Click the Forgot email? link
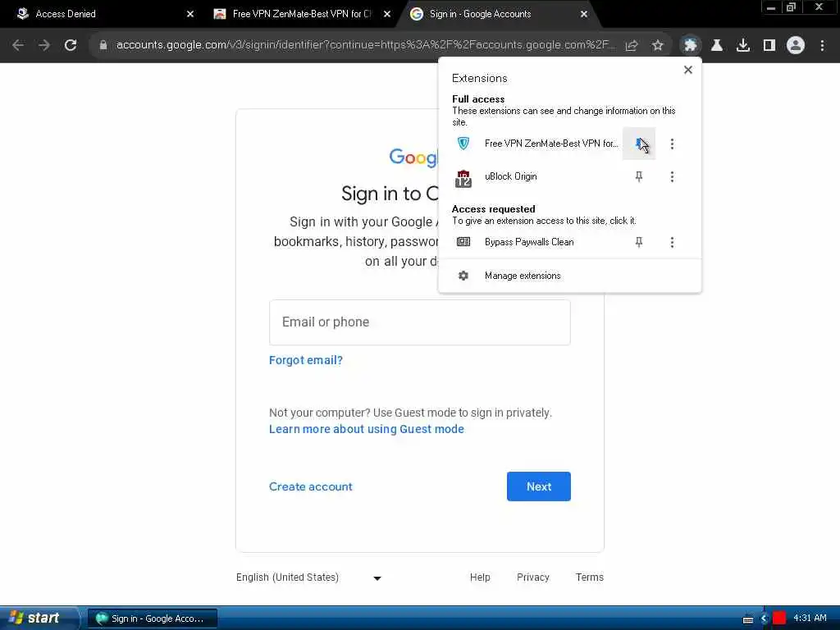This screenshot has width=840, height=630. point(306,360)
